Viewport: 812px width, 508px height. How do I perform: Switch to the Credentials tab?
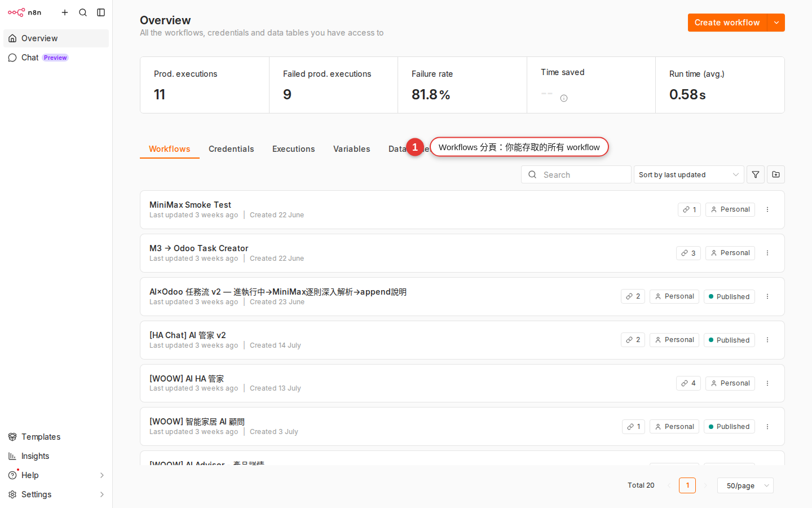click(231, 149)
